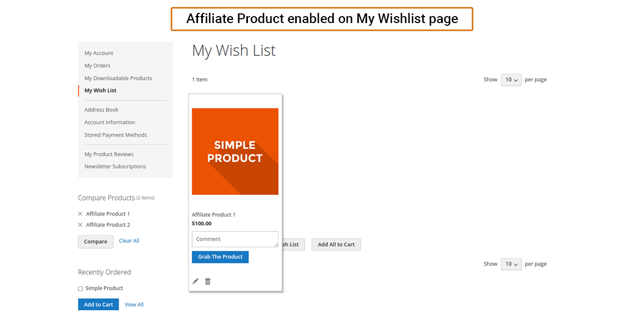The width and height of the screenshot is (644, 322).
Task: Click the pencil edit icon on wishlist item
Action: coord(195,281)
